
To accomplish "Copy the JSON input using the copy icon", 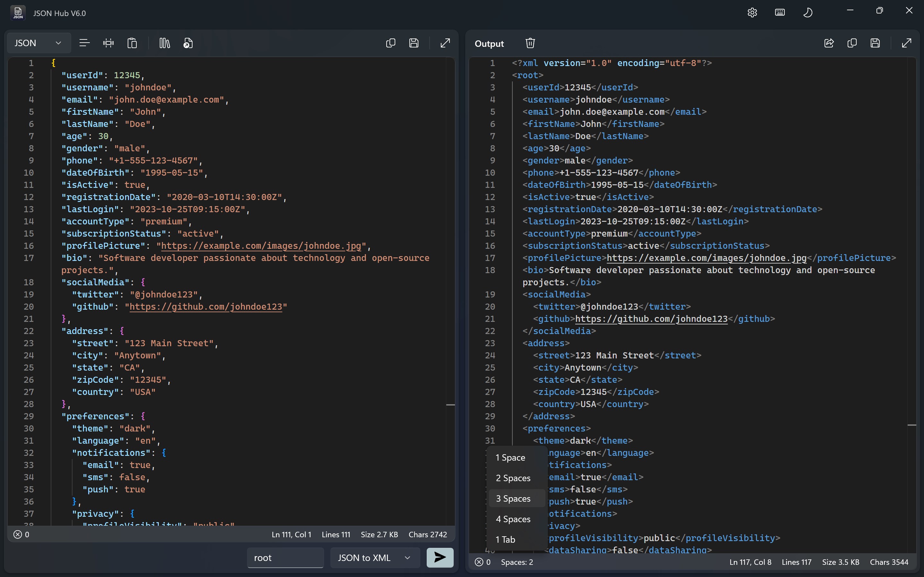I will point(390,43).
